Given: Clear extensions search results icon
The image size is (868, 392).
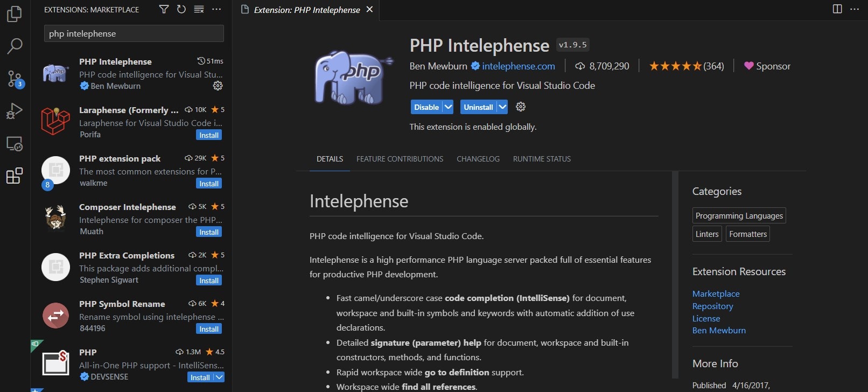Looking at the screenshot, I should [199, 9].
